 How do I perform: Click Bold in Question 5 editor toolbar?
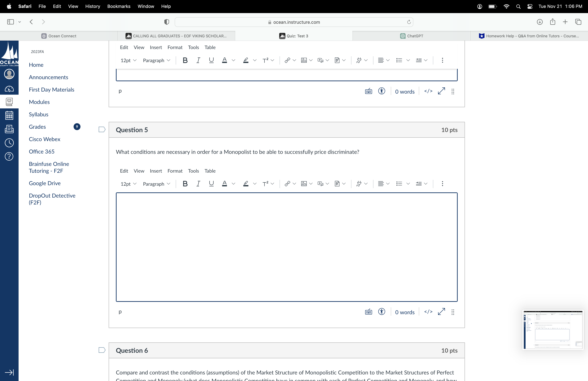185,184
